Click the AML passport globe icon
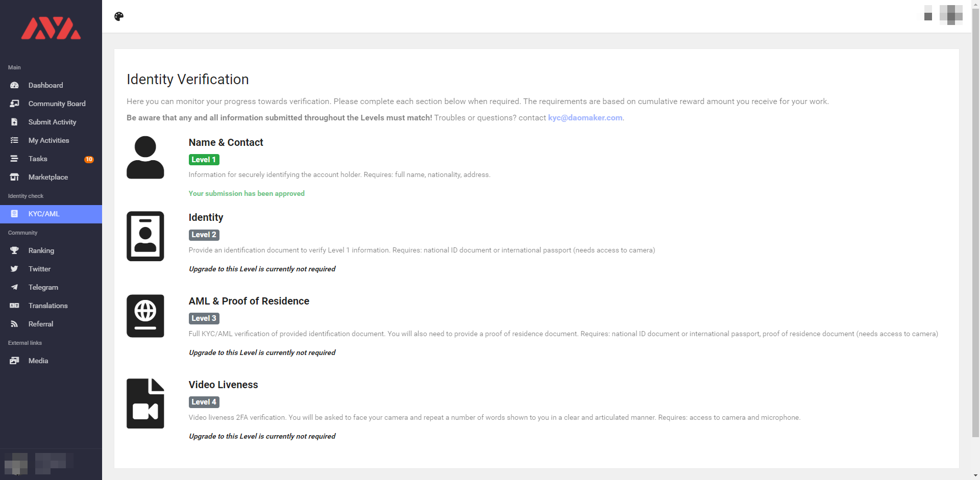The image size is (980, 480). [145, 316]
